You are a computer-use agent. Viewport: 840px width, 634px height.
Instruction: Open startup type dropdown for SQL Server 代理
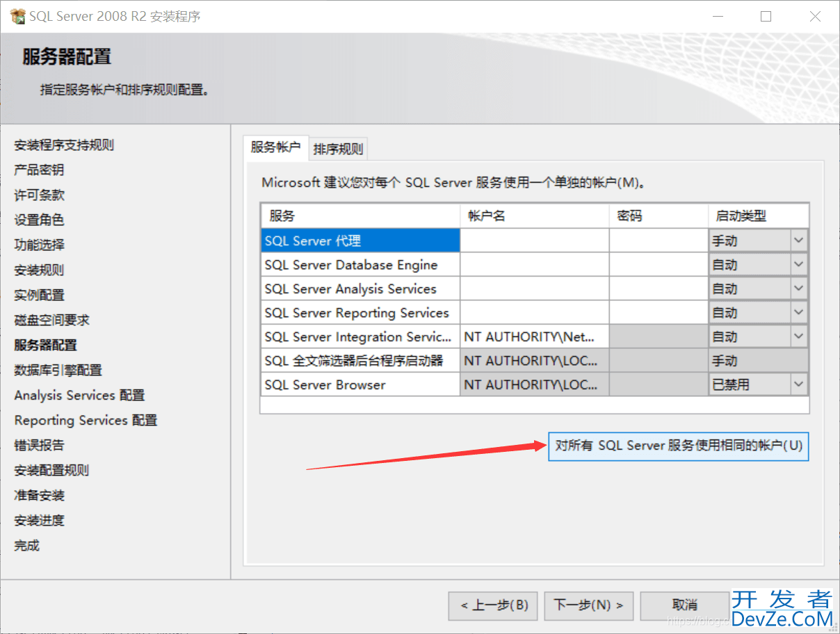pos(798,241)
